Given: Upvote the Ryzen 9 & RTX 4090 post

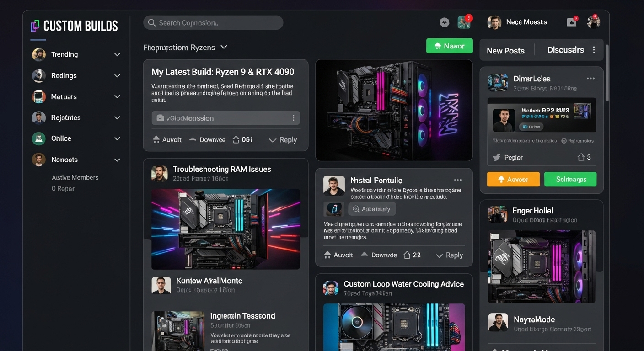Looking at the screenshot, I should pyautogui.click(x=167, y=140).
